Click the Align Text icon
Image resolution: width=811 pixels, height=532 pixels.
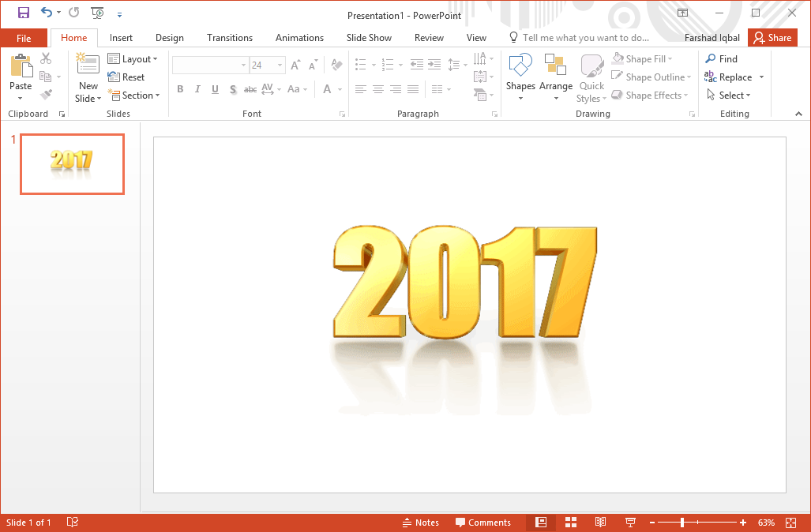click(x=480, y=77)
